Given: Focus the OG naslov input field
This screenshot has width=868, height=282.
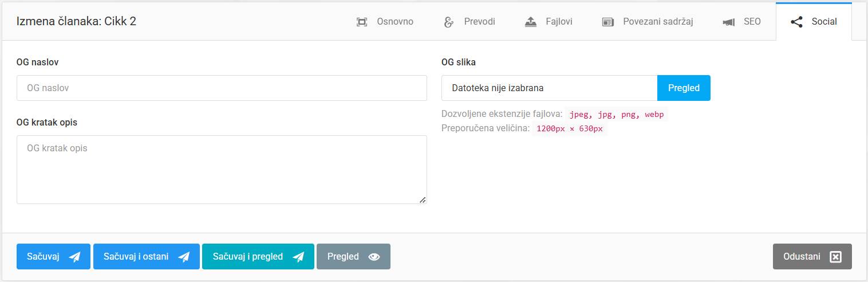Looking at the screenshot, I should (222, 88).
